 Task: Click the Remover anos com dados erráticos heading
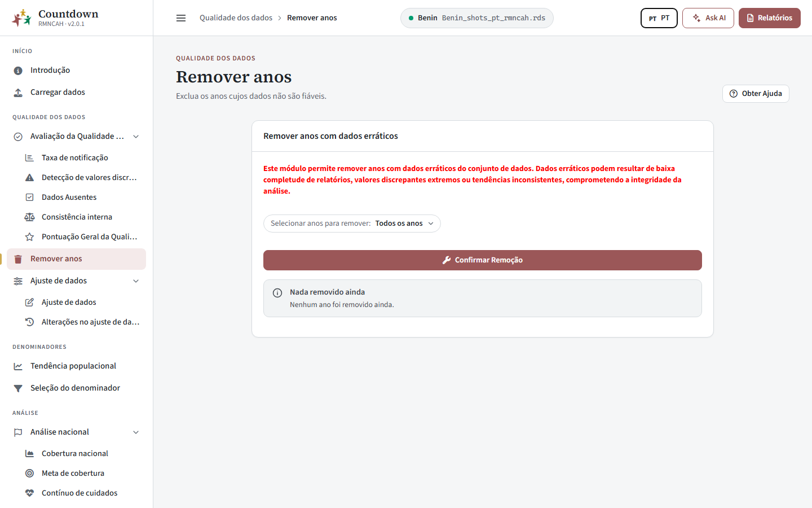(x=330, y=136)
